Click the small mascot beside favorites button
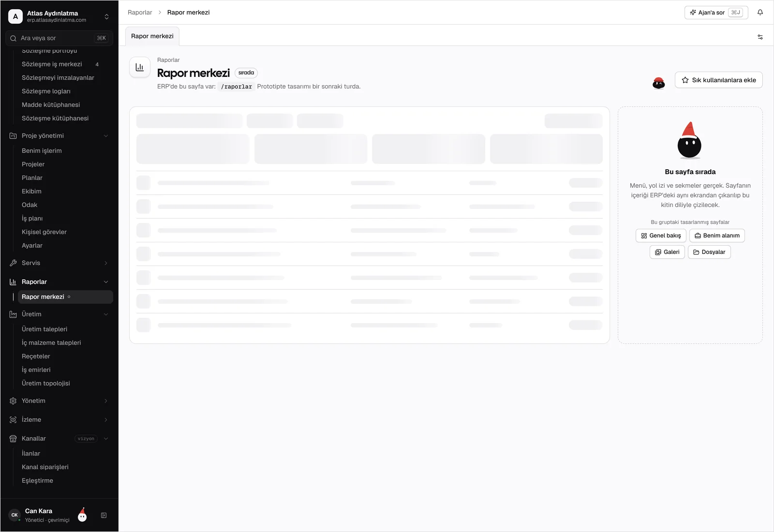The image size is (774, 532). click(658, 83)
